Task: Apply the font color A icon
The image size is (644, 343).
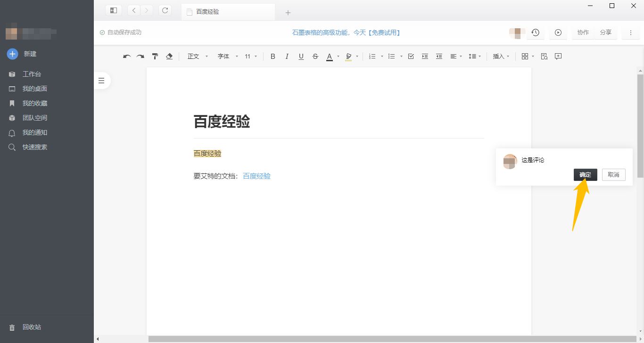Action: click(330, 57)
